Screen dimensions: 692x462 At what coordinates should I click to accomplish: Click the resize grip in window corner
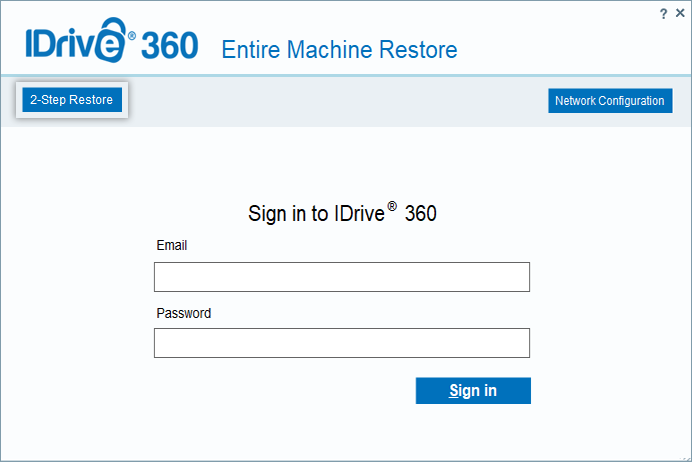point(687,458)
